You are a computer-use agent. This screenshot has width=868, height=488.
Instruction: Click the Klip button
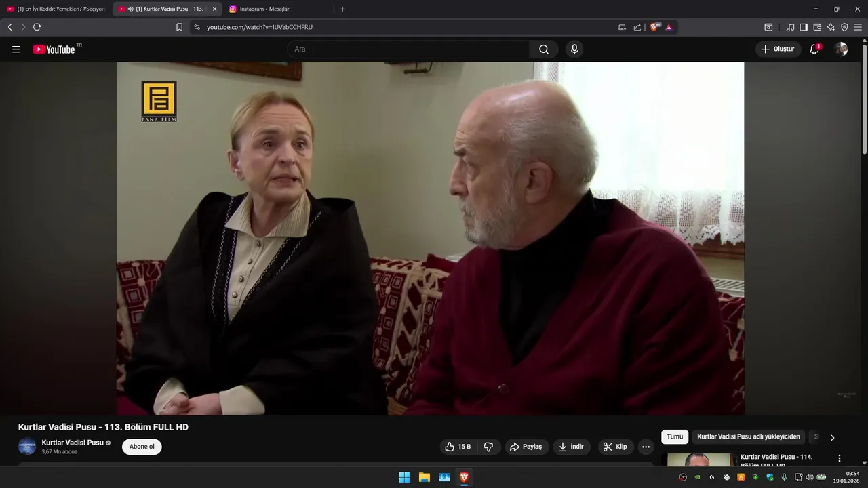point(616,447)
